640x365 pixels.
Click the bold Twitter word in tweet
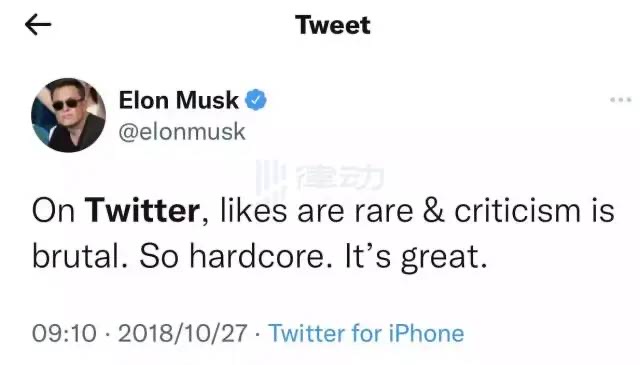coord(142,211)
